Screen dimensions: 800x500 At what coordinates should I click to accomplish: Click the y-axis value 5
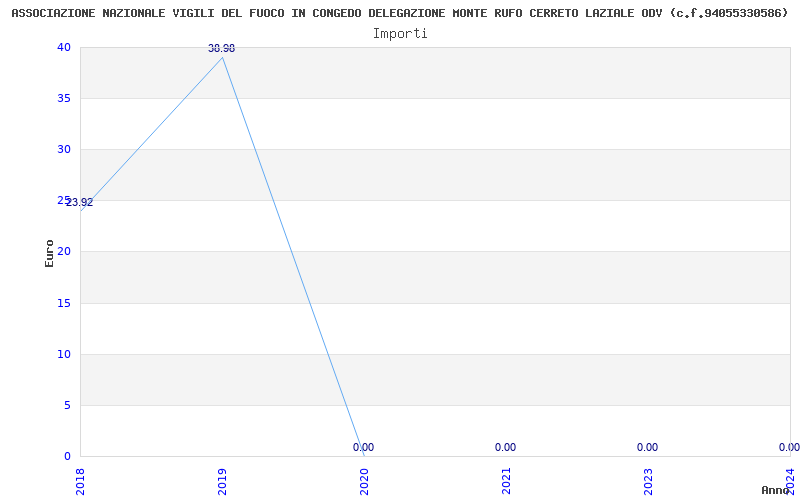(67, 406)
